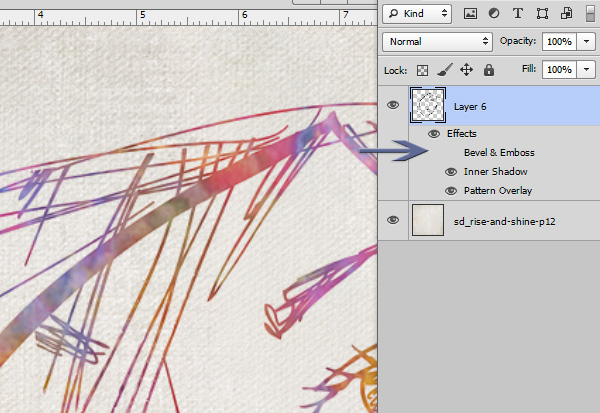Screen dimensions: 600x413
Task: Click the Opacity label
Action: (518, 41)
